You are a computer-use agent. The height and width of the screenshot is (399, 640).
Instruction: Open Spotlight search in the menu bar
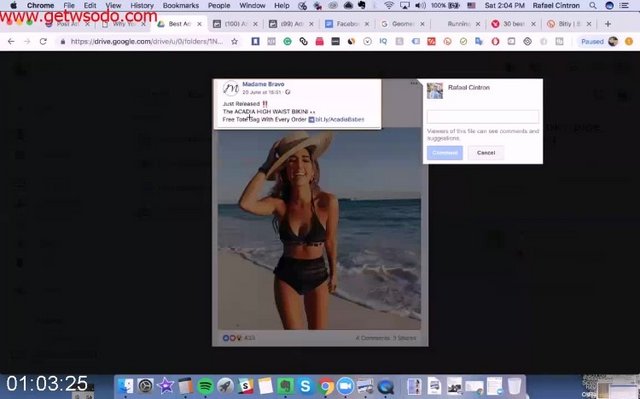click(593, 6)
